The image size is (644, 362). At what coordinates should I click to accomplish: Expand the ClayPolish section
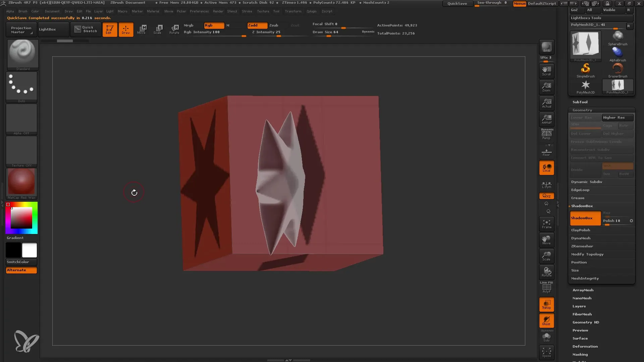click(581, 230)
